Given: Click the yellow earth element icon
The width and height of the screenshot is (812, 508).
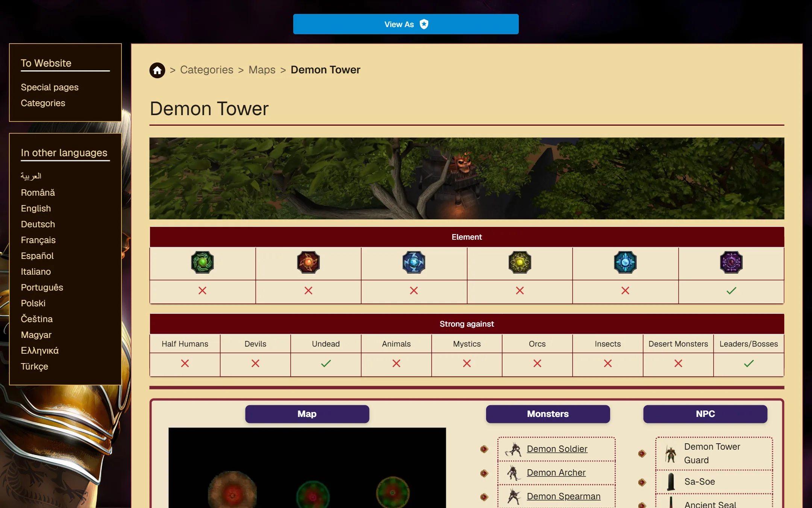Looking at the screenshot, I should click(x=520, y=262).
